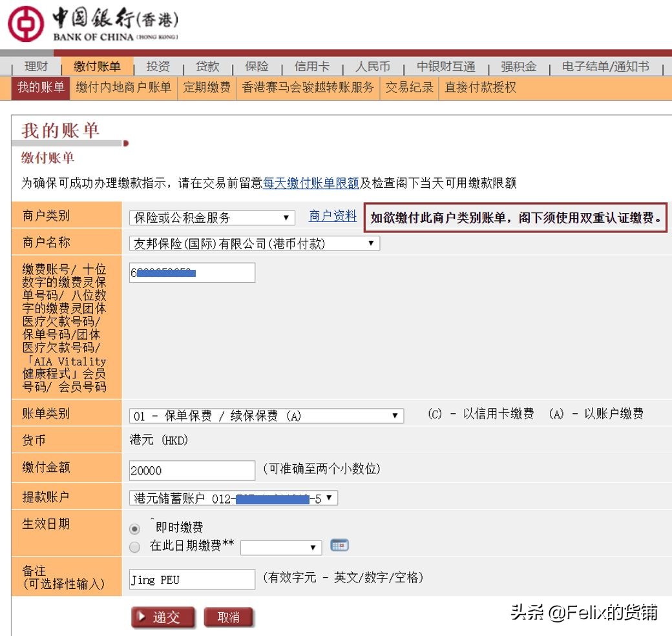Viewport: 672px width, 636px height.
Task: Click the 缴付金额 amount input field
Action: click(x=191, y=469)
